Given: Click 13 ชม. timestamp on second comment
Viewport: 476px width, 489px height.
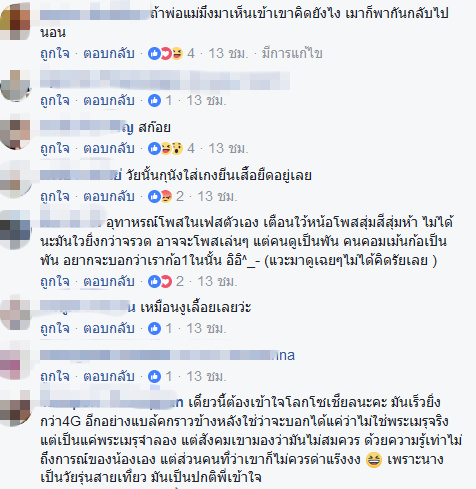Looking at the screenshot, I should click(x=206, y=100).
